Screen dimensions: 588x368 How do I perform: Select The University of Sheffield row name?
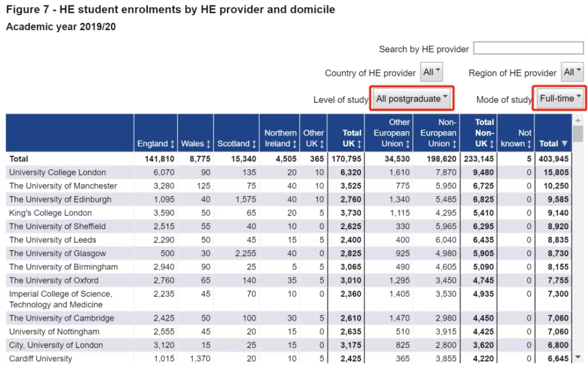coord(58,226)
